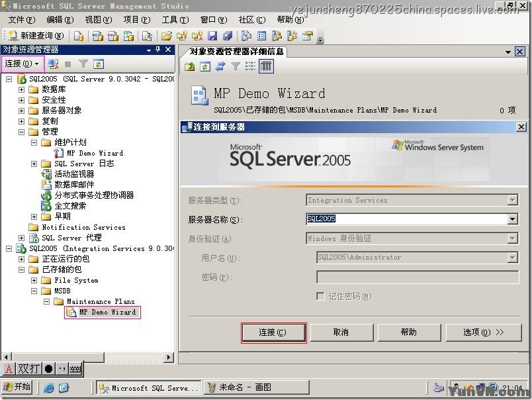Click the Save All icon
532x400 pixels.
(228, 36)
